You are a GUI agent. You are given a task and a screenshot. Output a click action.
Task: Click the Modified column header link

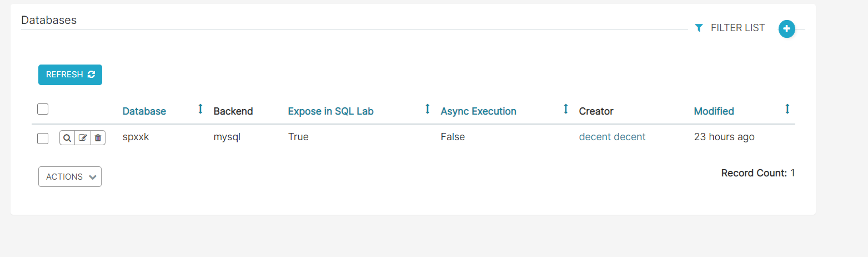pos(714,111)
